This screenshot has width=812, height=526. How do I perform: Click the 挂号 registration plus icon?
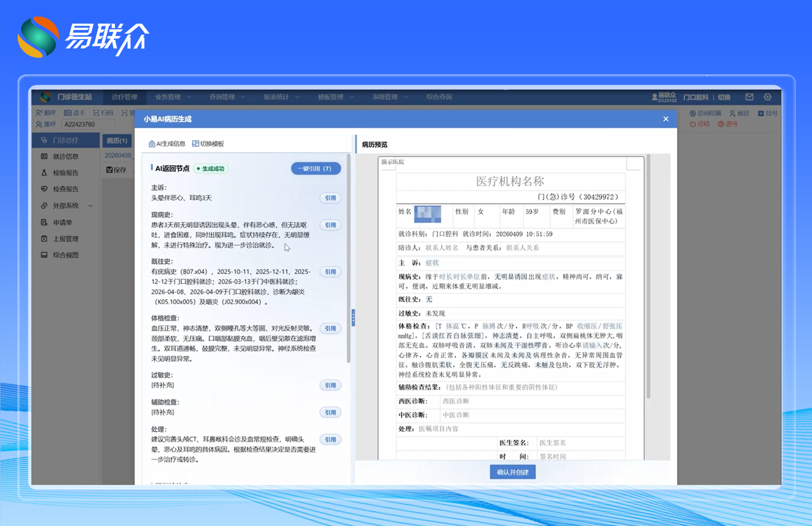click(761, 113)
